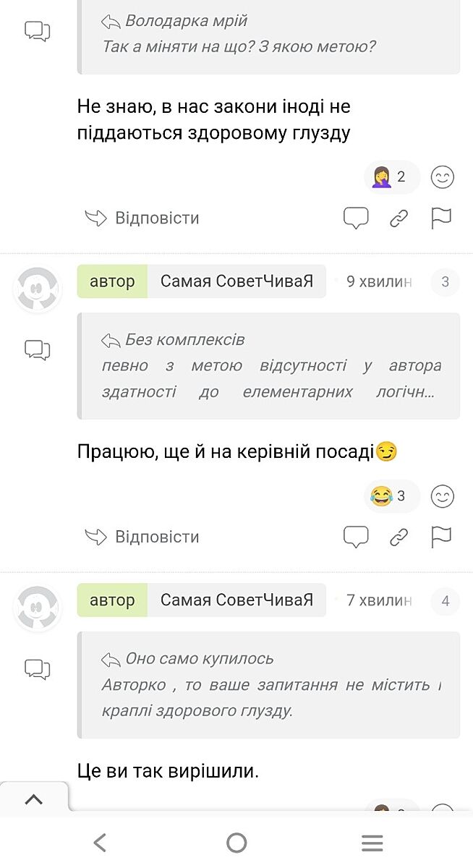This screenshot has height=868, width=473.
Task: Reply with "Відповісти" under the first comment
Action: tap(142, 218)
